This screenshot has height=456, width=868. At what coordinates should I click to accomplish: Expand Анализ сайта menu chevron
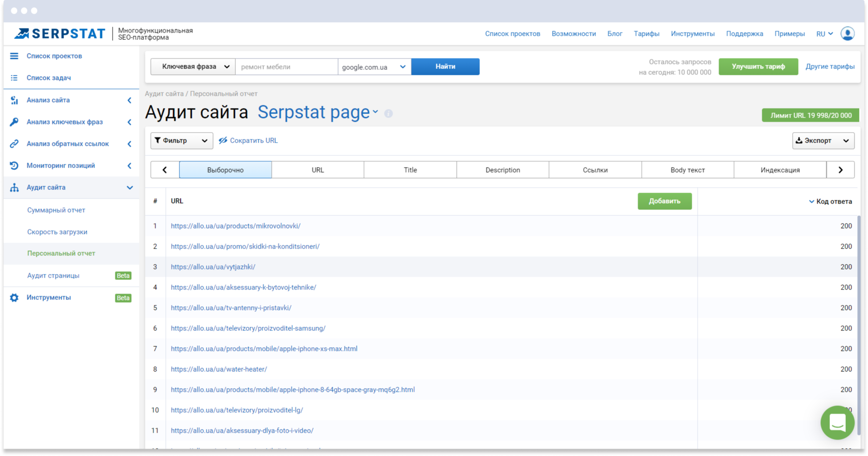click(x=129, y=100)
